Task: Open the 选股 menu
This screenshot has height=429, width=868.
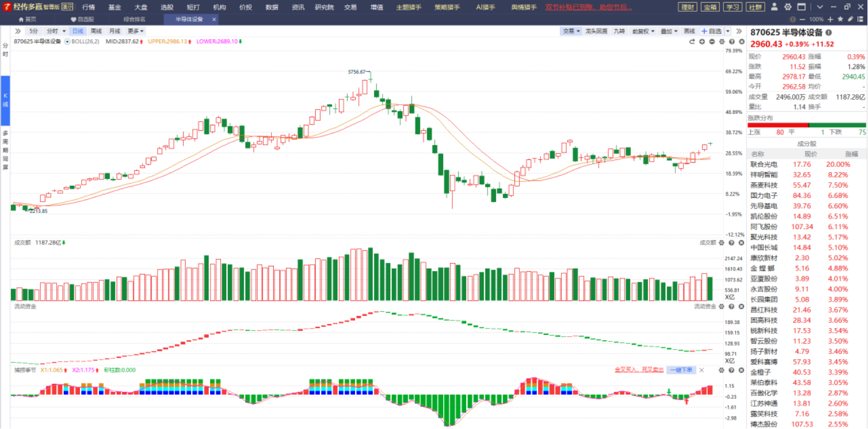Action: (x=167, y=7)
